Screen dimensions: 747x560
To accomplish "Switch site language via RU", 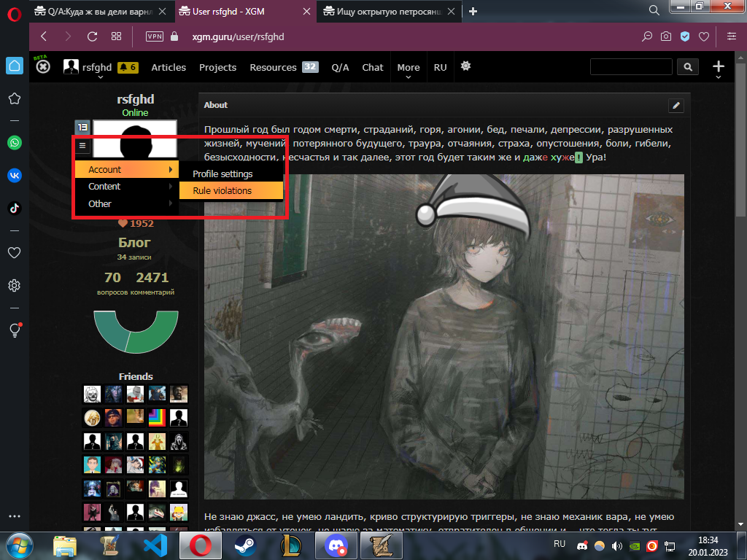I will coord(440,68).
